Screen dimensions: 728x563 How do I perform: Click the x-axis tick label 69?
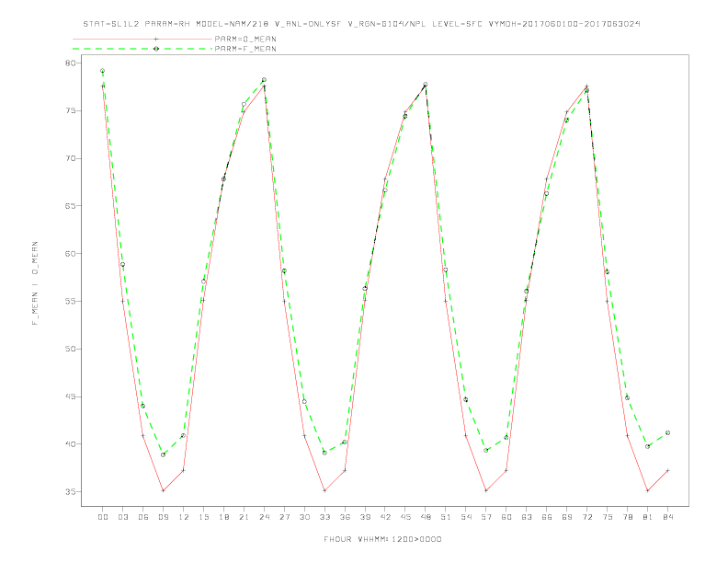tap(567, 517)
